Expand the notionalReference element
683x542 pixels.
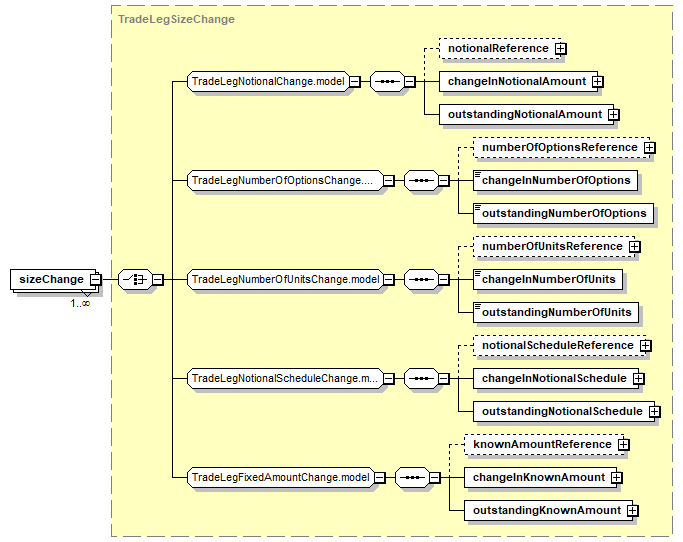[x=561, y=48]
